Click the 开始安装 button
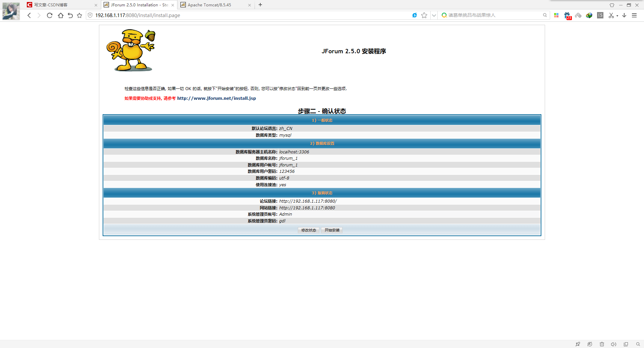This screenshot has width=644, height=348. pos(332,230)
